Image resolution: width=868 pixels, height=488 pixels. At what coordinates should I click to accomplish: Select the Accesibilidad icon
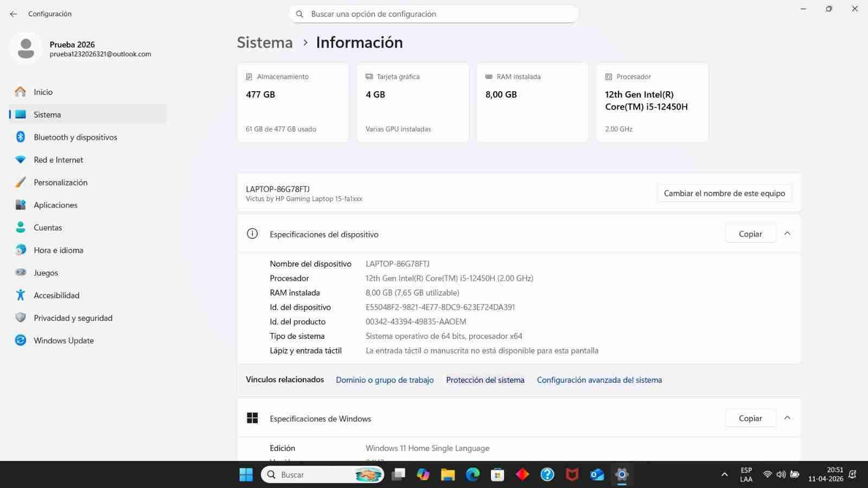click(x=21, y=295)
